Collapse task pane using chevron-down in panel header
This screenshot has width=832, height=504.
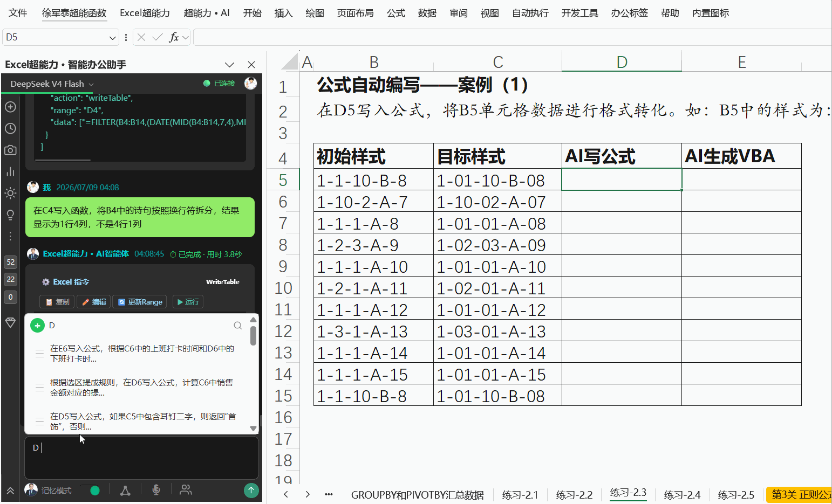[229, 65]
